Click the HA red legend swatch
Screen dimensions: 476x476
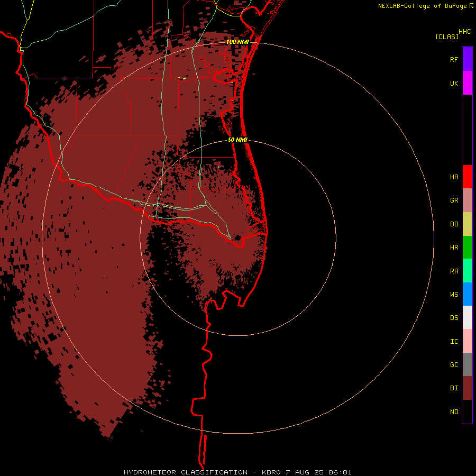(x=467, y=177)
